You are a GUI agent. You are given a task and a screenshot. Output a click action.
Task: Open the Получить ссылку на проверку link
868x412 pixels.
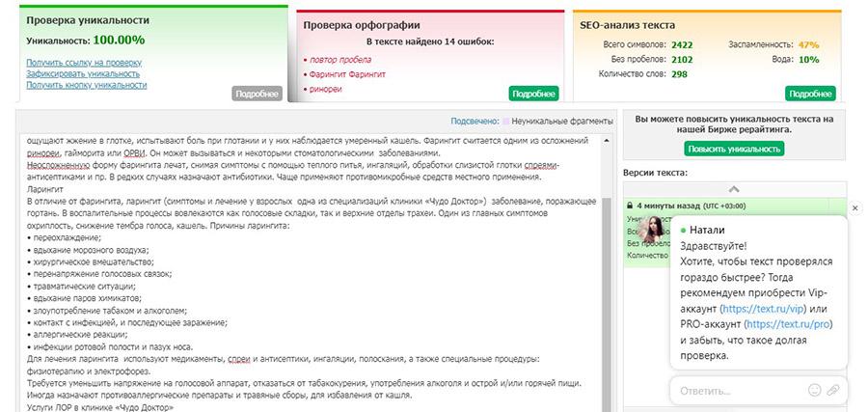coord(83,62)
